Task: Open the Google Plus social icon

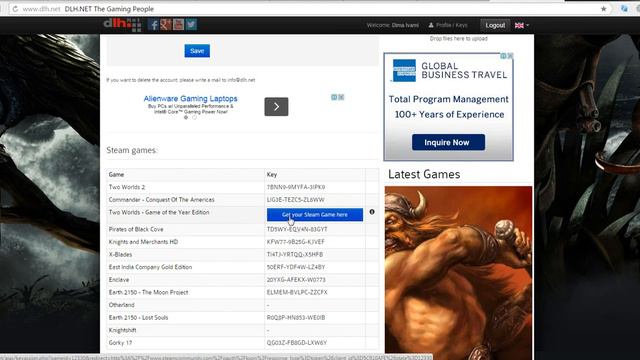Action: tap(166, 24)
